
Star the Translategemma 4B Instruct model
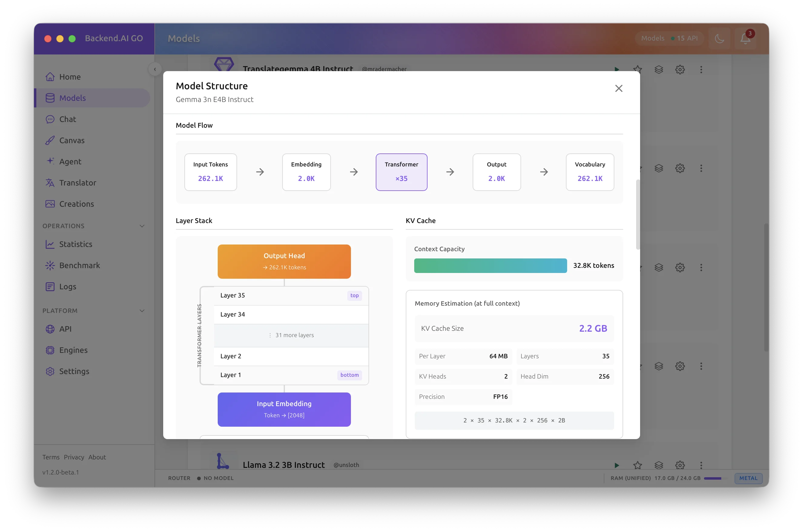(x=638, y=69)
